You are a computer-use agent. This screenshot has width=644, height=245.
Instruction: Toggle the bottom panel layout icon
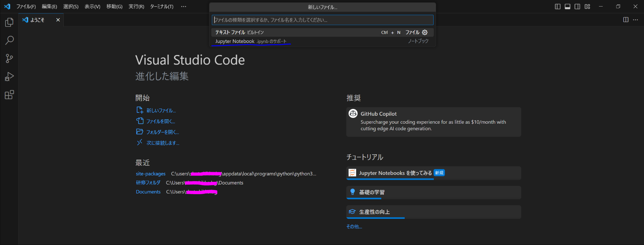click(568, 7)
